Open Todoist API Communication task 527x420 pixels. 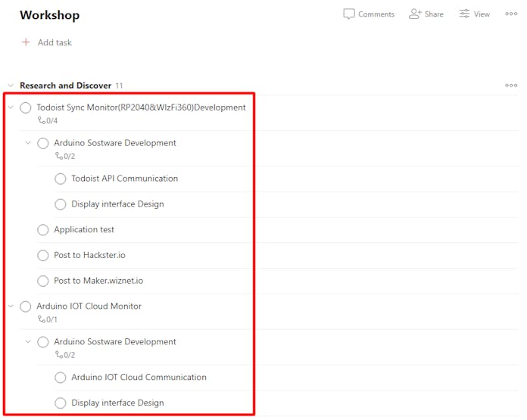(124, 179)
